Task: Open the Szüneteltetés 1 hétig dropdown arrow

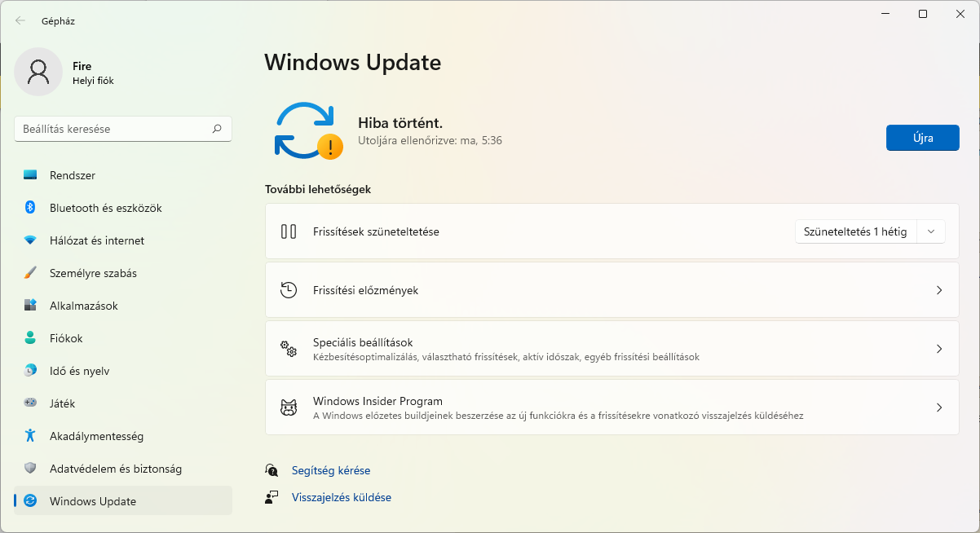Action: [x=931, y=231]
